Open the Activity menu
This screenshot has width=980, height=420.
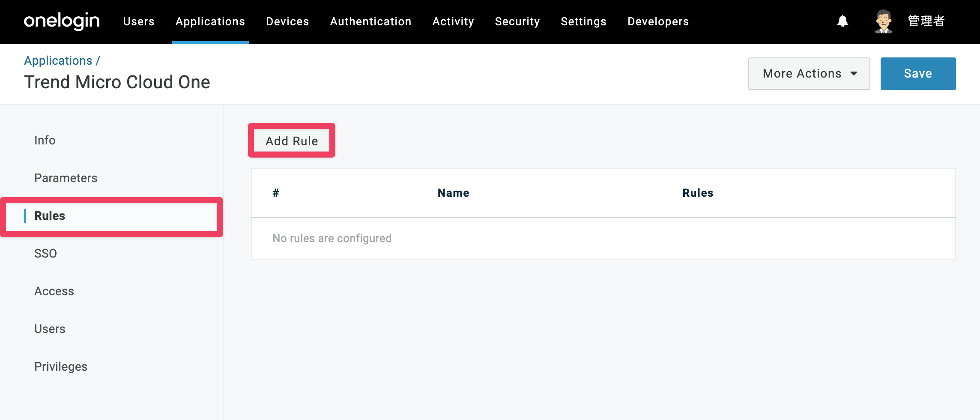coord(453,21)
